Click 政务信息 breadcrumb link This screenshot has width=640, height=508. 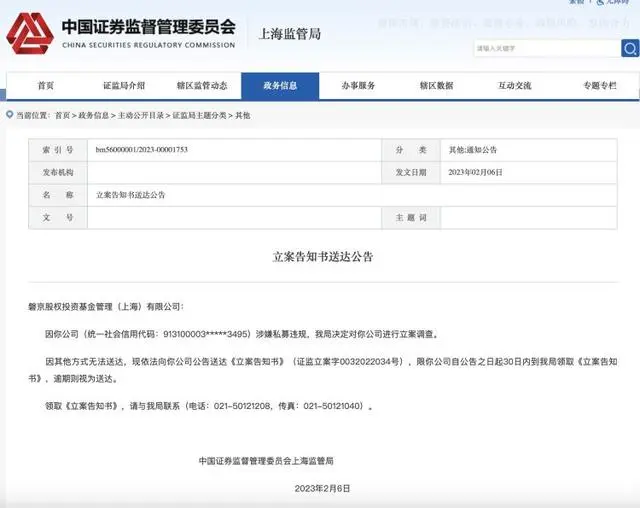pos(93,115)
